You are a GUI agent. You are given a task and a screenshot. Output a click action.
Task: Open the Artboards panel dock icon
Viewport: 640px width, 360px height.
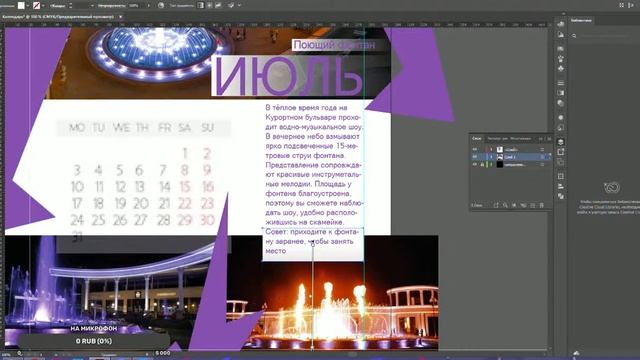(x=561, y=162)
